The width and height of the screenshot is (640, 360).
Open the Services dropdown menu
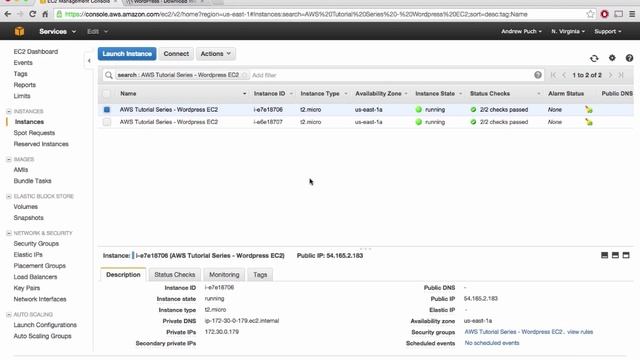click(x=58, y=31)
